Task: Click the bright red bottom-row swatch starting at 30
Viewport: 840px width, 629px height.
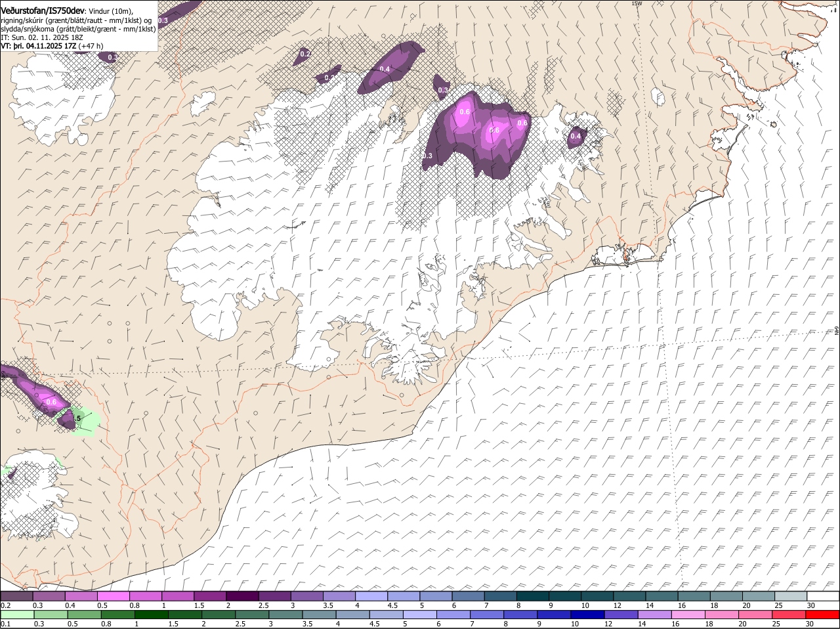Action: click(x=824, y=615)
